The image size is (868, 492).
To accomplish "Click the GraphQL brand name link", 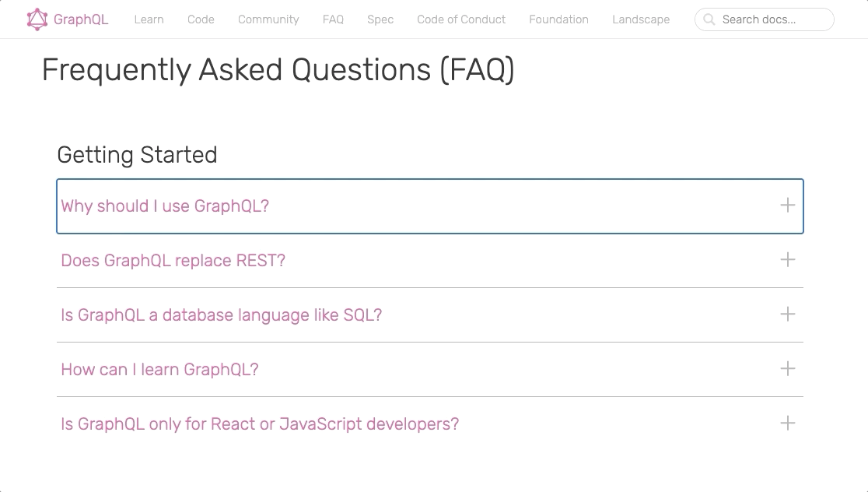I will pyautogui.click(x=81, y=19).
